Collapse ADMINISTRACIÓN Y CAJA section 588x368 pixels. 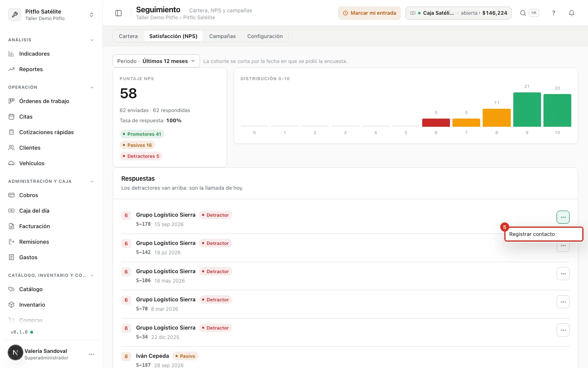tap(92, 182)
